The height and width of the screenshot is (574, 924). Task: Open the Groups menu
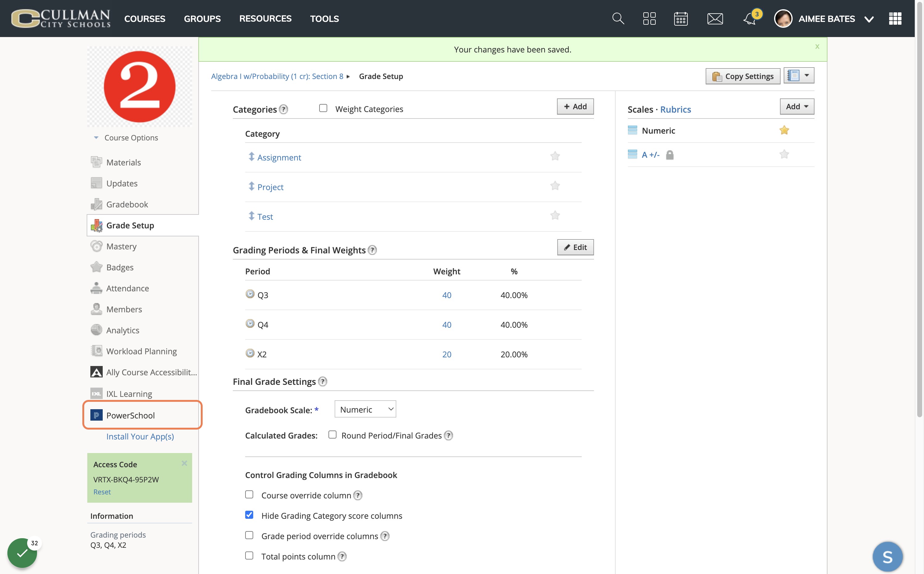[x=202, y=19]
